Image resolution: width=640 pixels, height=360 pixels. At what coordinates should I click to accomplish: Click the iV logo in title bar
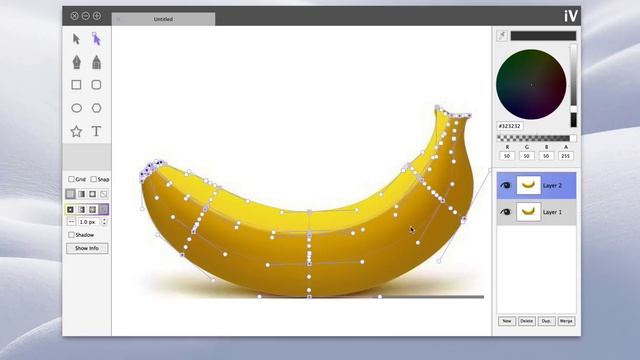click(x=571, y=16)
